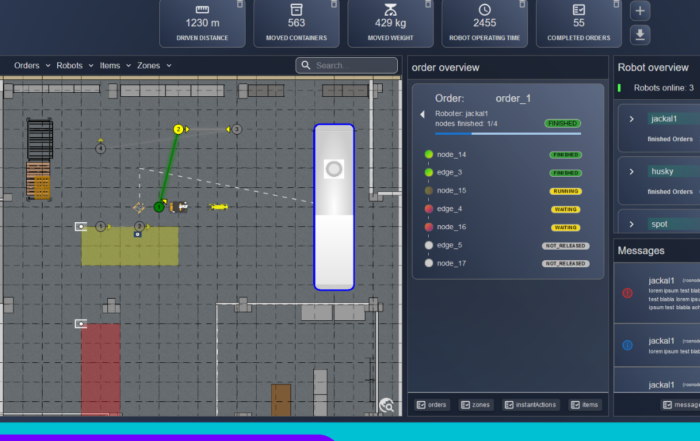The width and height of the screenshot is (700, 441).
Task: Click the Search input field
Action: pos(347,65)
